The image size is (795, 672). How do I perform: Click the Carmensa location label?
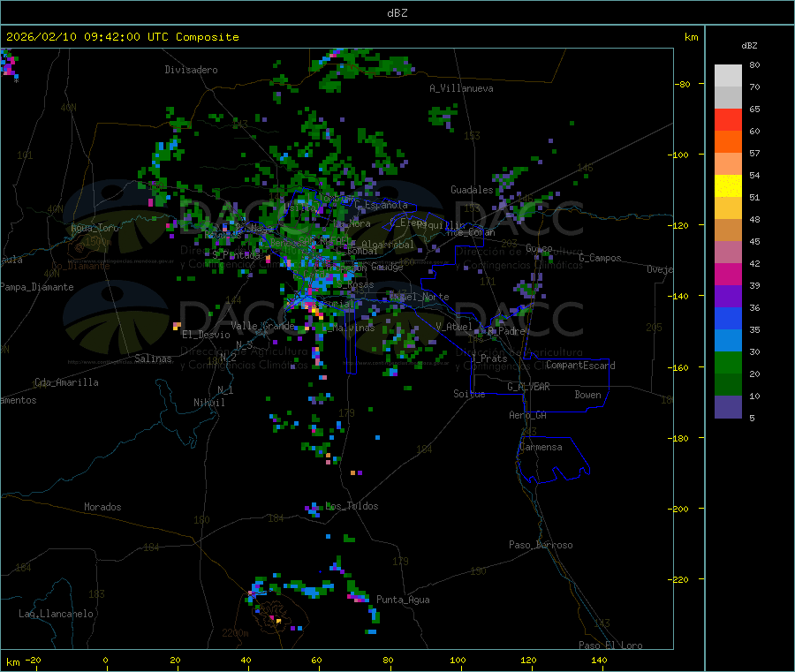tap(541, 447)
